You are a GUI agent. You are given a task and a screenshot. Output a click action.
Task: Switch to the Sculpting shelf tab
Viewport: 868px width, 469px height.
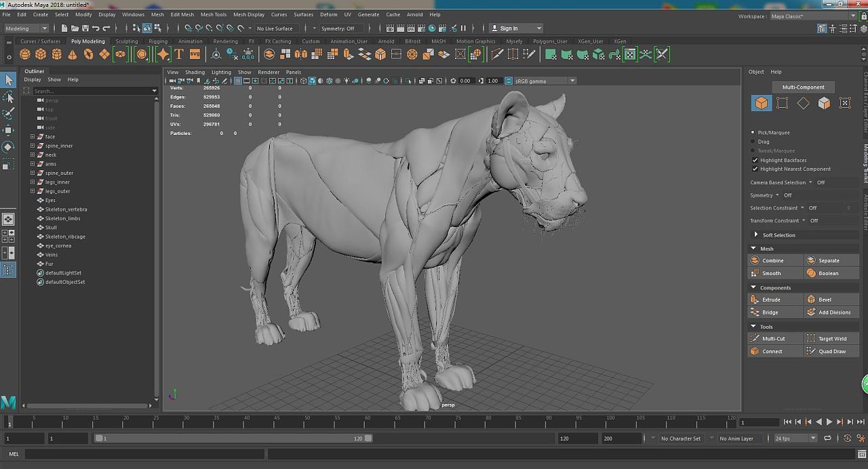pyautogui.click(x=126, y=41)
